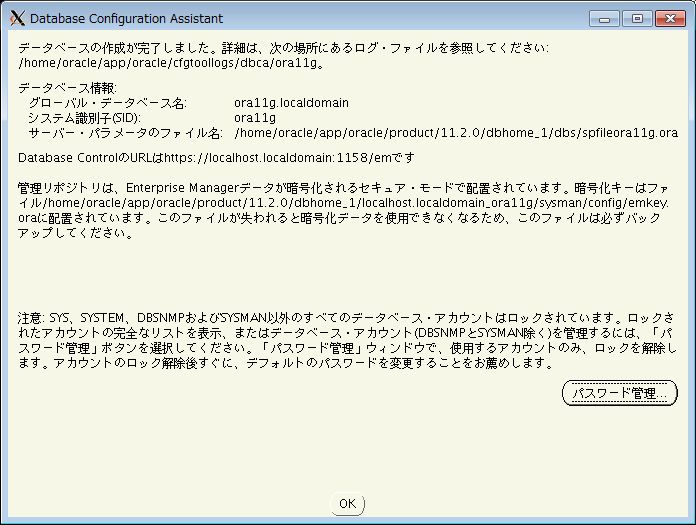Viewport: 696px width, 525px height.
Task: Click the global database name ora11g.localdomain
Action: coord(291,103)
